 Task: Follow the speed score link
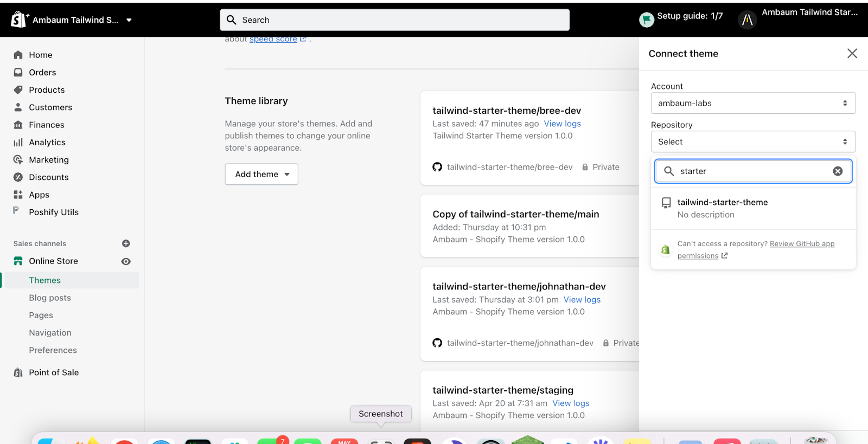point(273,39)
